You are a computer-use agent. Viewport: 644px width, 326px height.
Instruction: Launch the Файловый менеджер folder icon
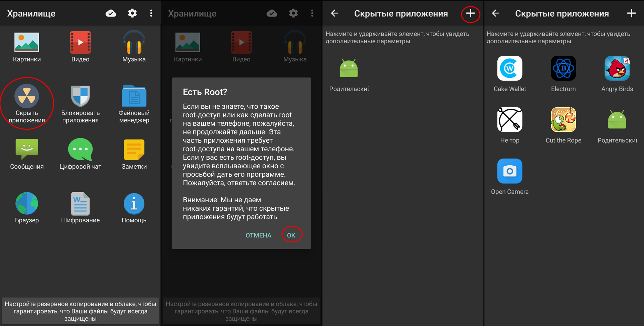click(x=134, y=97)
